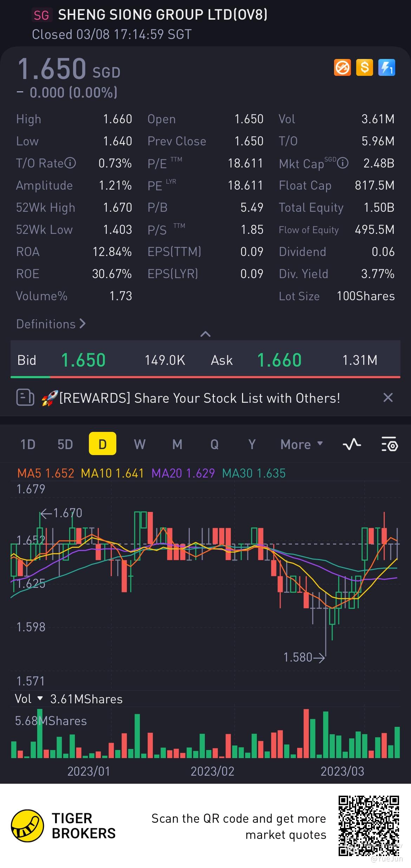Tap the 1.580 low marker on chart
Viewport: 411px width, 868px height.
[x=304, y=657]
